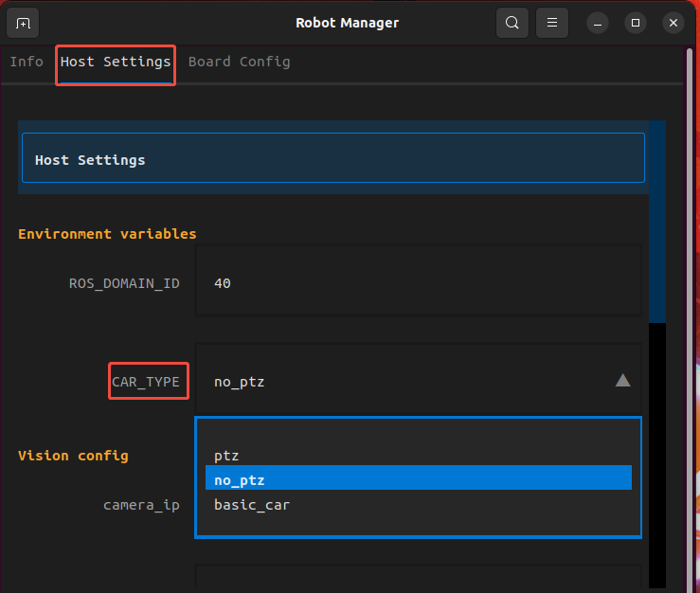The height and width of the screenshot is (593, 700).
Task: Minimize the Robot Manager window
Action: click(598, 23)
